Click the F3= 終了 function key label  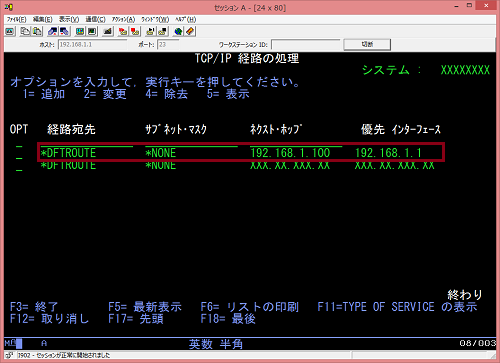(x=34, y=307)
